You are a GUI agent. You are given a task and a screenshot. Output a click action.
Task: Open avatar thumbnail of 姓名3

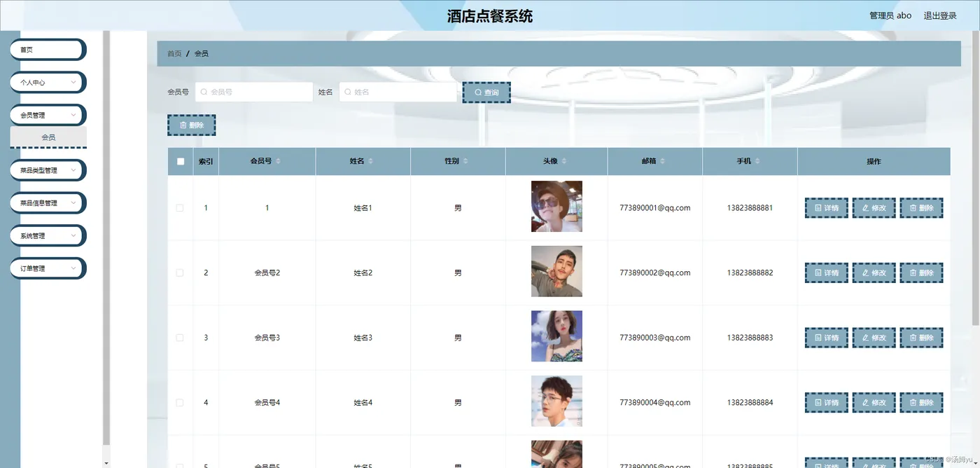pyautogui.click(x=556, y=336)
